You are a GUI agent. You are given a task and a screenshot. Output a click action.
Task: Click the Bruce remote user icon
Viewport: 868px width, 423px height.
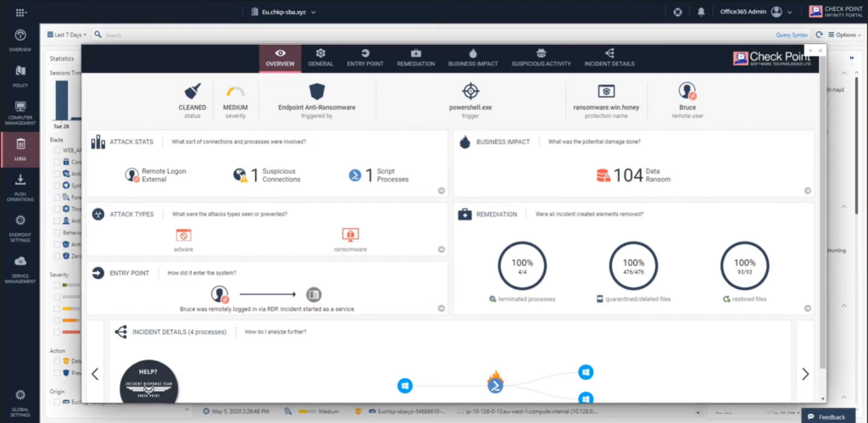coord(687,92)
